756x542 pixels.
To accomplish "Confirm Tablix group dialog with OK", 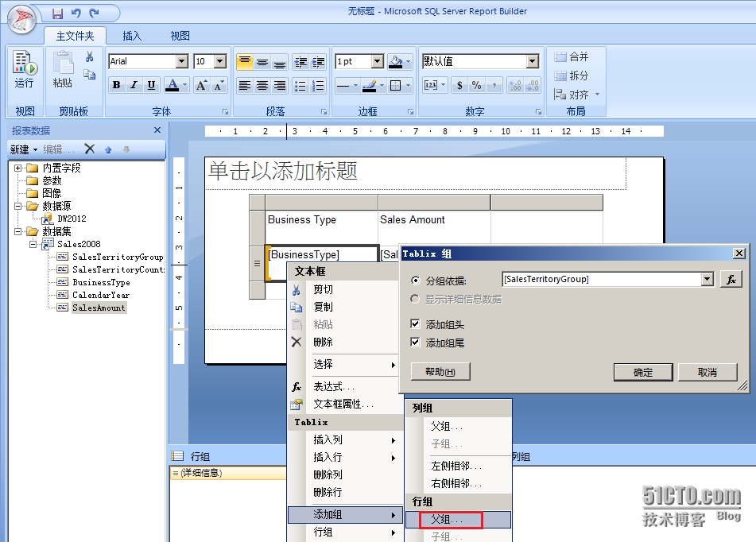I will click(643, 372).
